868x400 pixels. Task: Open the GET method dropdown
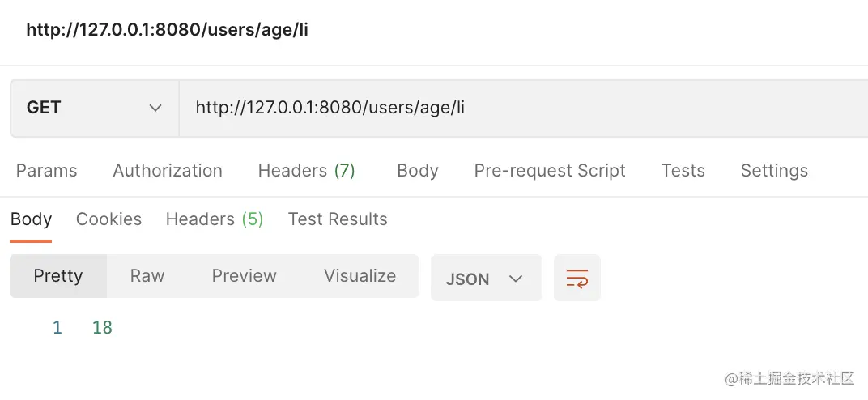tap(94, 108)
